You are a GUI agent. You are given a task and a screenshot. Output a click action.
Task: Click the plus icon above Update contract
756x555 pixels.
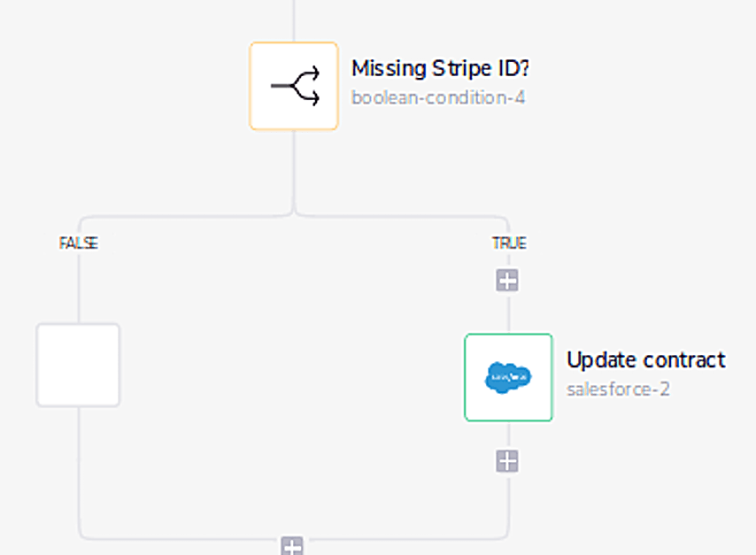click(508, 279)
